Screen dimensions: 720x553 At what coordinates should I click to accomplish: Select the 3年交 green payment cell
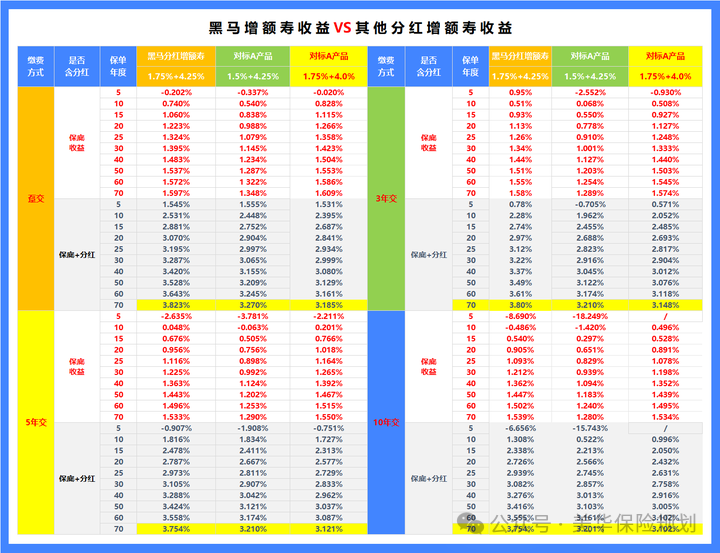[x=386, y=198]
